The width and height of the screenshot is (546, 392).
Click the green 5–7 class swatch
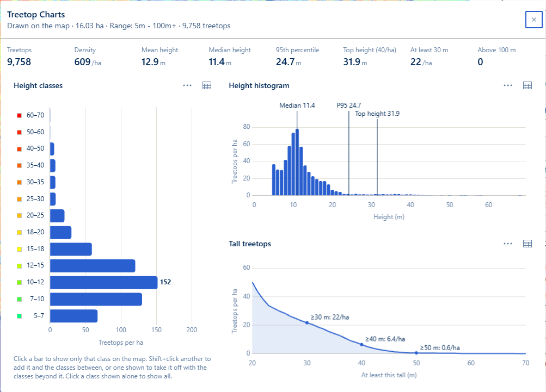coord(20,316)
